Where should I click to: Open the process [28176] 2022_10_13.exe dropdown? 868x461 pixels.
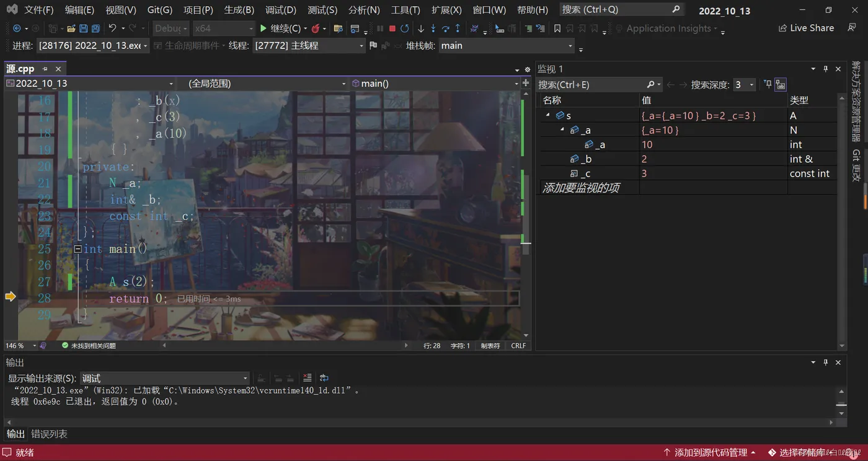[x=93, y=46]
